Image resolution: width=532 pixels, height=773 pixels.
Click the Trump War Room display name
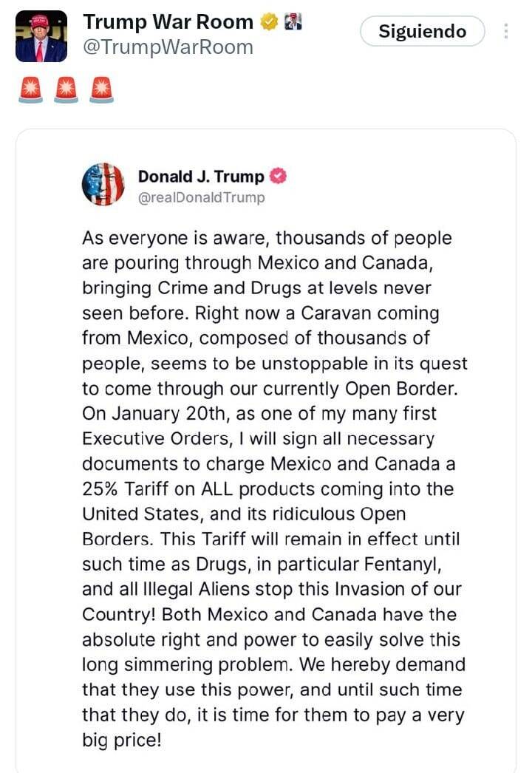168,23
